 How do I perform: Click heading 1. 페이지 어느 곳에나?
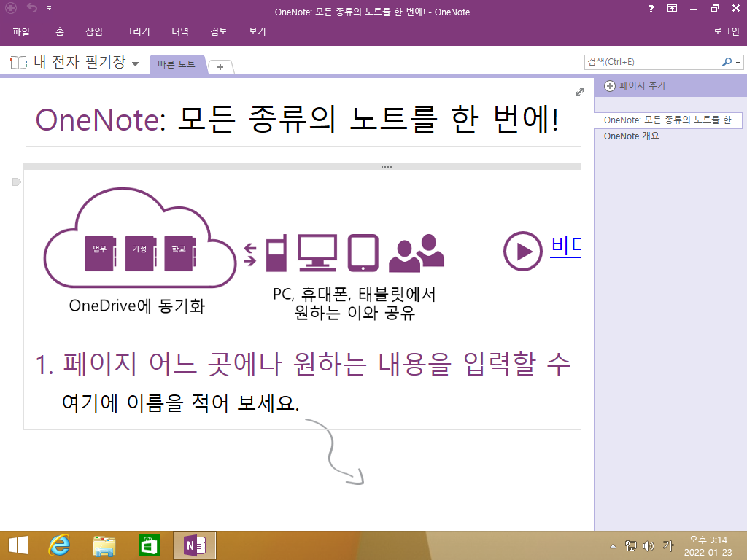click(x=303, y=365)
